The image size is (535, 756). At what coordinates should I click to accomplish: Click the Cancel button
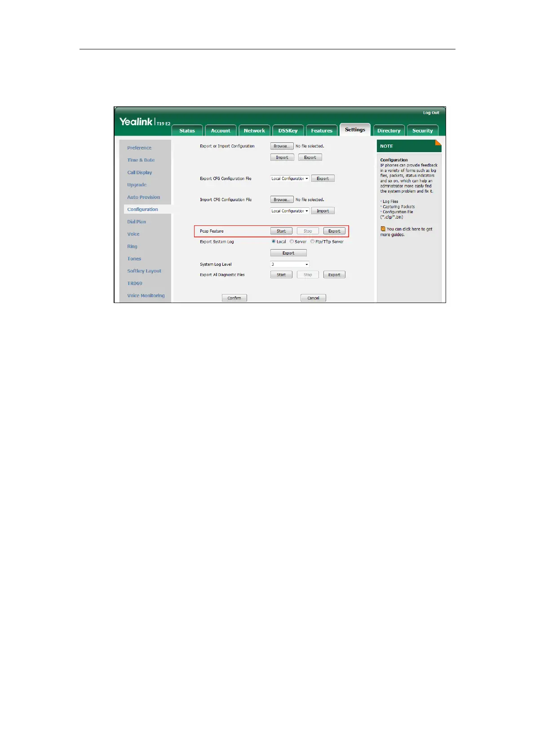(x=313, y=298)
